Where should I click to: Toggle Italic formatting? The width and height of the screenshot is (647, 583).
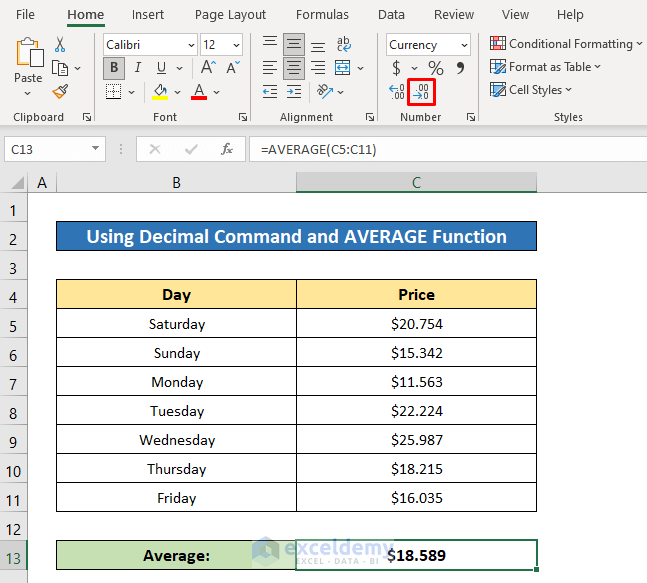point(137,68)
